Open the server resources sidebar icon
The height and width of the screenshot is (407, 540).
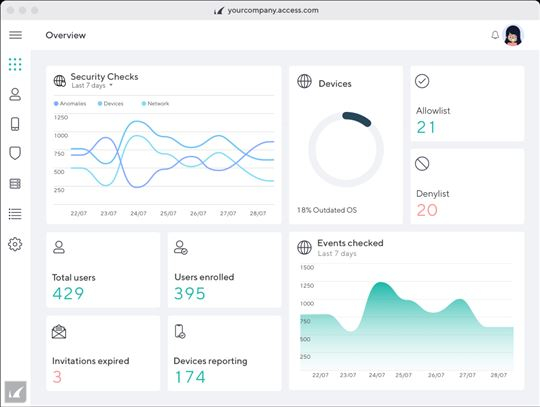click(x=15, y=184)
